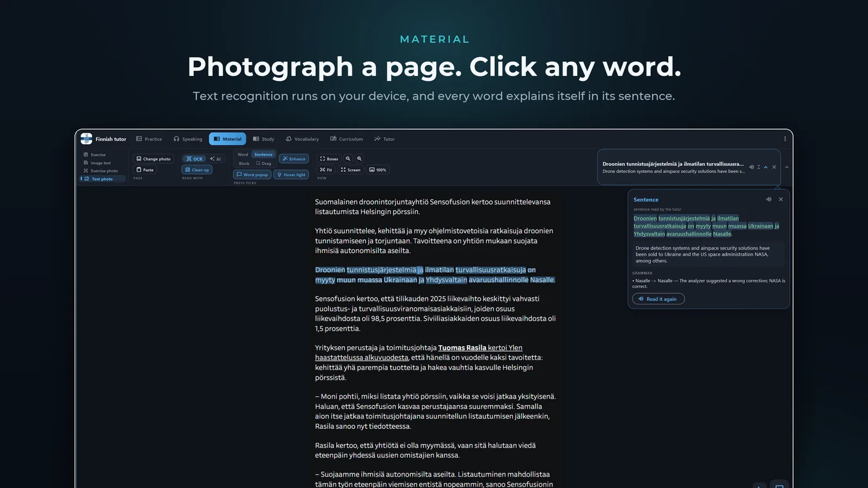This screenshot has height=488, width=868.
Task: Select Exercise photo in the sidebar
Action: pyautogui.click(x=101, y=171)
